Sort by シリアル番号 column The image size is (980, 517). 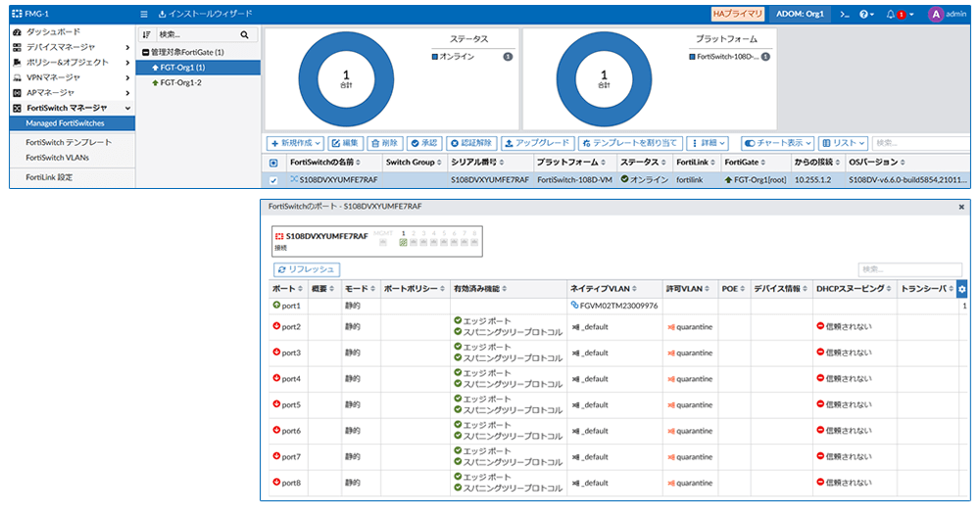pyautogui.click(x=477, y=163)
